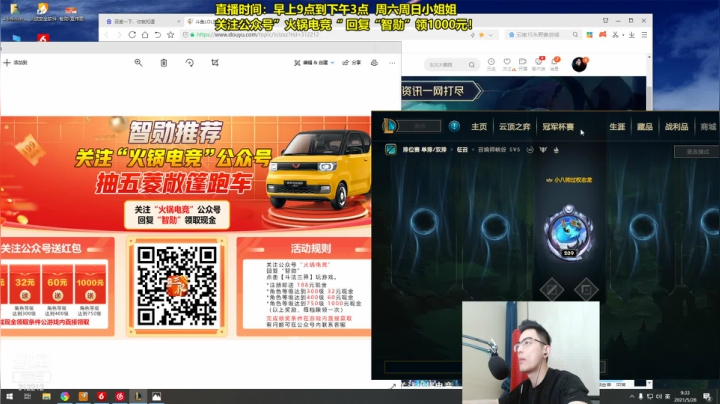Select the first position diamond under summoner
720x404 pixels.
tap(552, 290)
